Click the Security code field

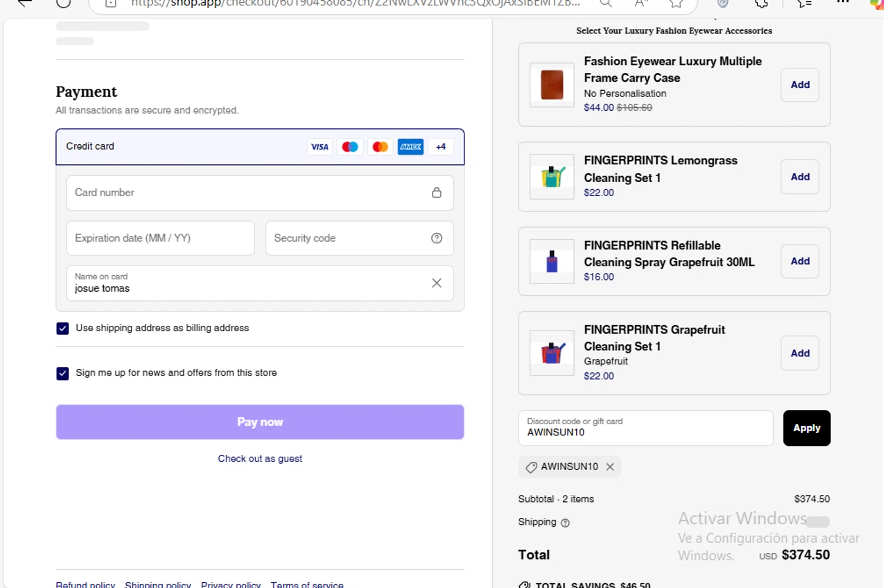pyautogui.click(x=359, y=238)
